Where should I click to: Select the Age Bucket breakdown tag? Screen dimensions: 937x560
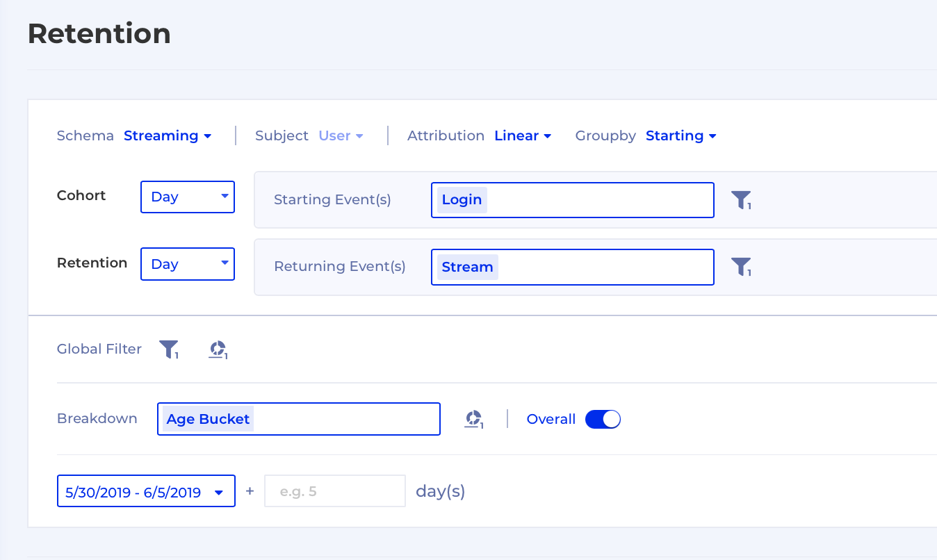[209, 419]
